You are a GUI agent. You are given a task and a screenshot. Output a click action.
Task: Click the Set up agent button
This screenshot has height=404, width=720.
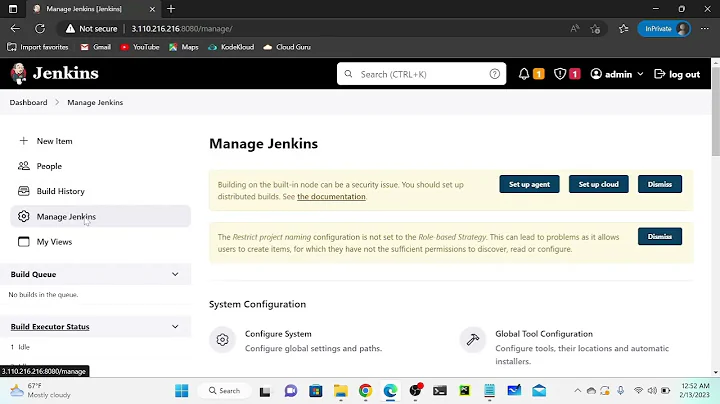point(529,184)
